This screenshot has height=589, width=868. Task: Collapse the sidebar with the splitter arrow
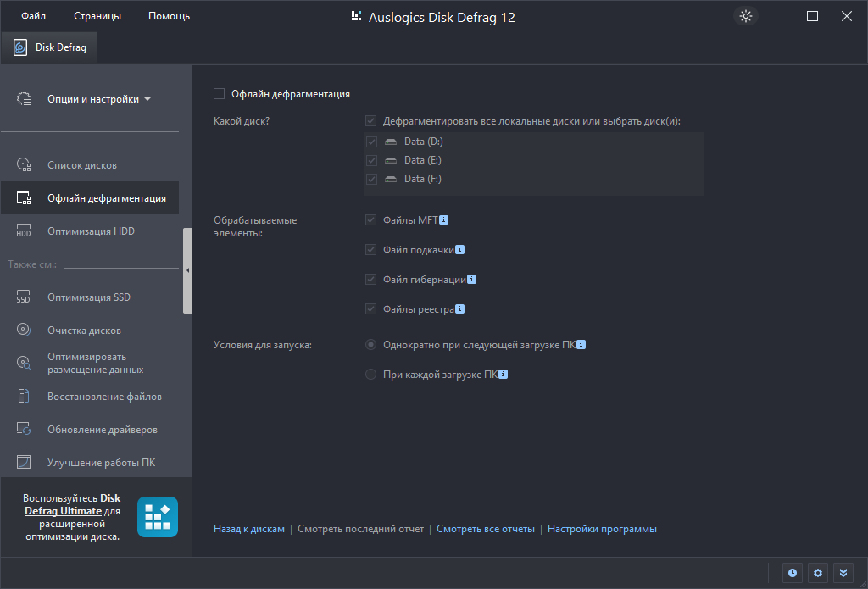point(187,270)
